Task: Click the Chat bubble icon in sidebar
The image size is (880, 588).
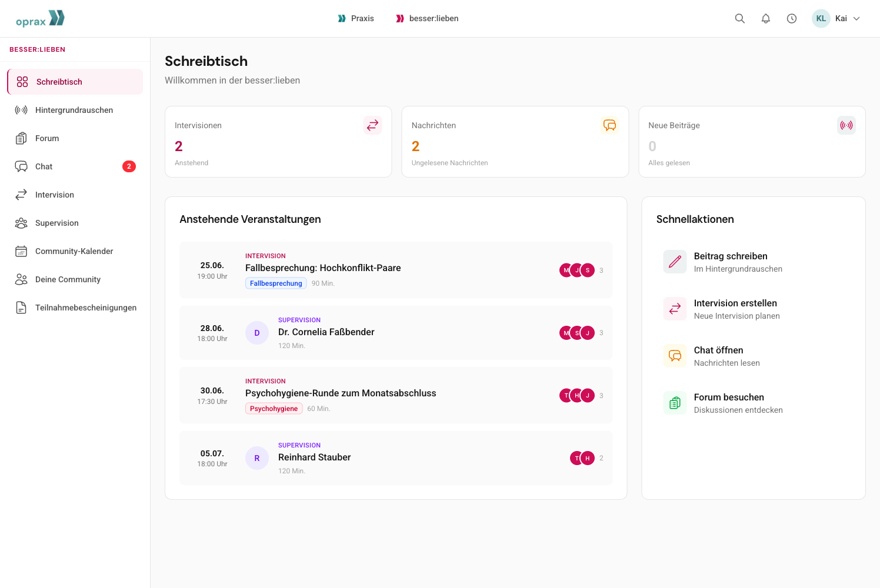Action: pyautogui.click(x=21, y=166)
